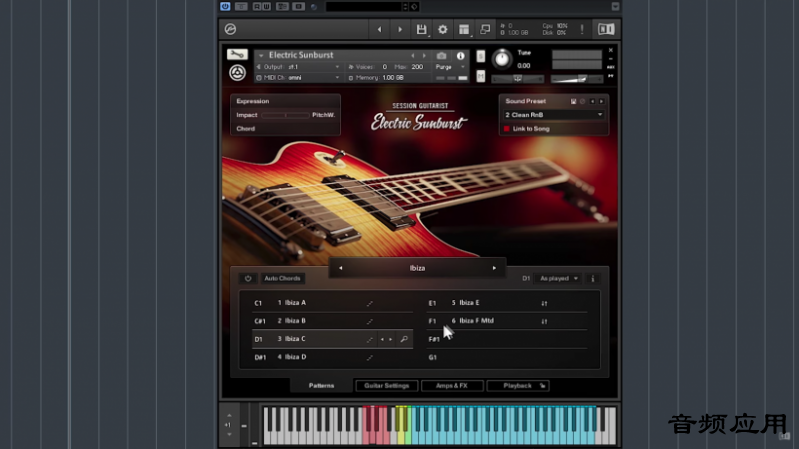Switch to the Amps & FX tab

[x=452, y=386]
